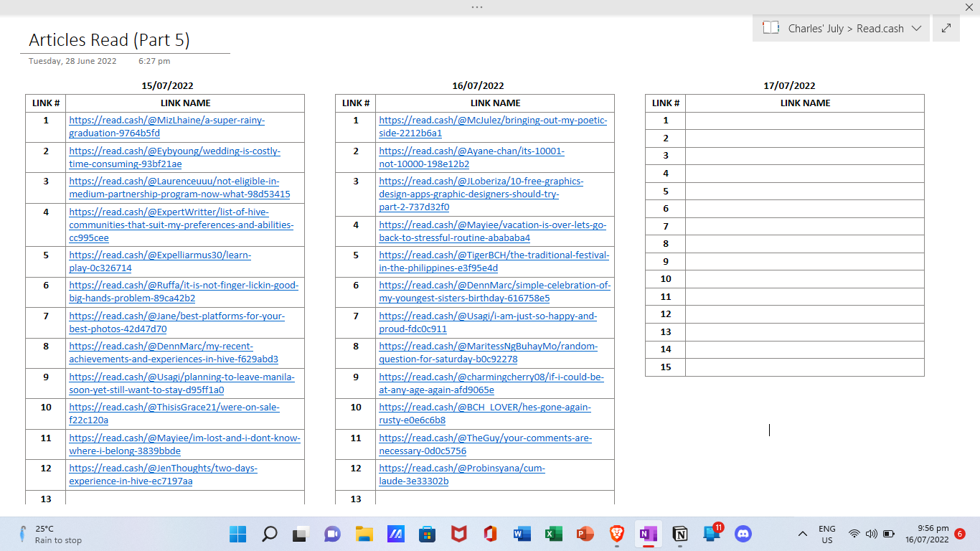Open Charles' July > Read.cash notebook dropdown
This screenshot has height=551, width=980.
(842, 28)
